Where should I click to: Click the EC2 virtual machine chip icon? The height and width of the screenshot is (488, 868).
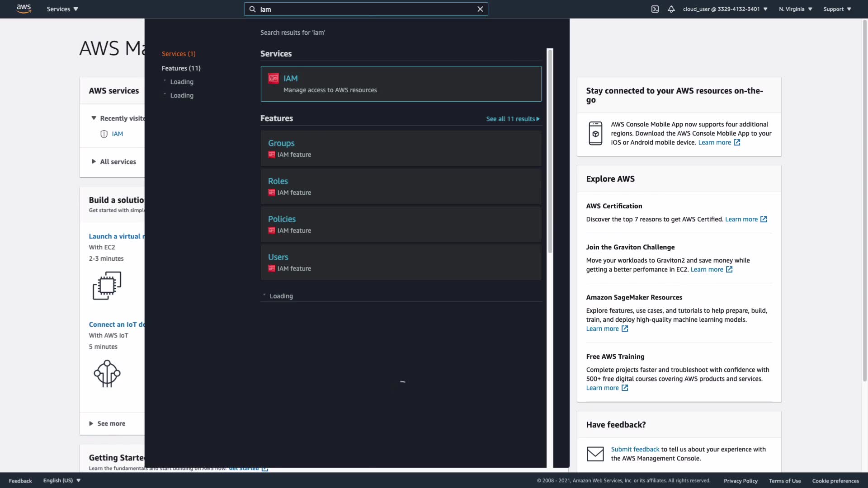click(107, 286)
